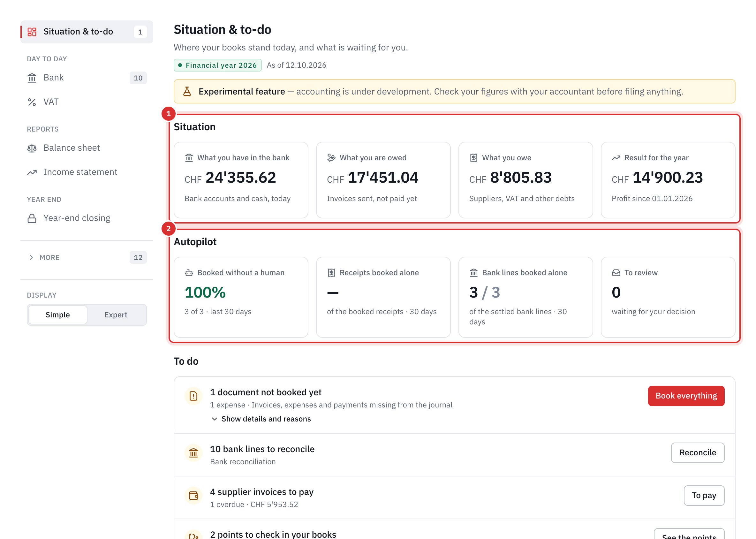Click the 12 badge next to MORE
The image size is (756, 539).
138,258
